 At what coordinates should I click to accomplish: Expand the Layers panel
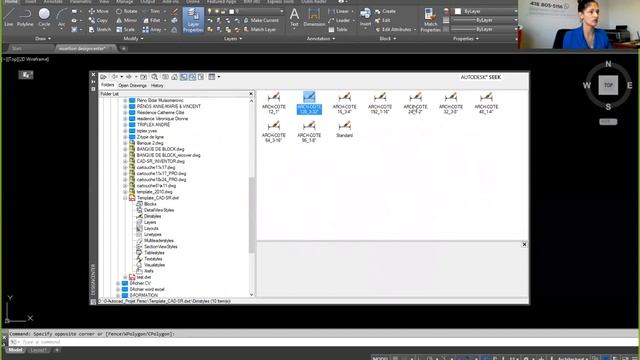[233, 38]
